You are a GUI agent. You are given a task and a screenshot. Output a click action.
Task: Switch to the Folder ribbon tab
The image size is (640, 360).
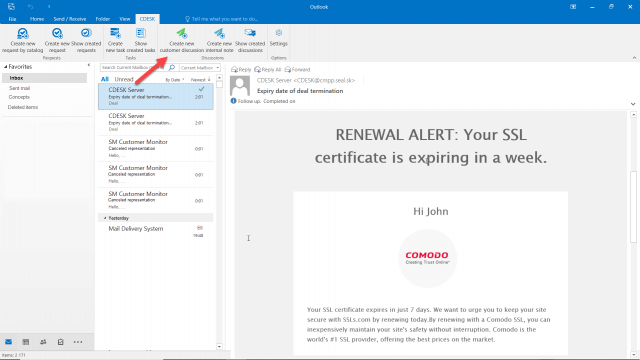click(103, 19)
